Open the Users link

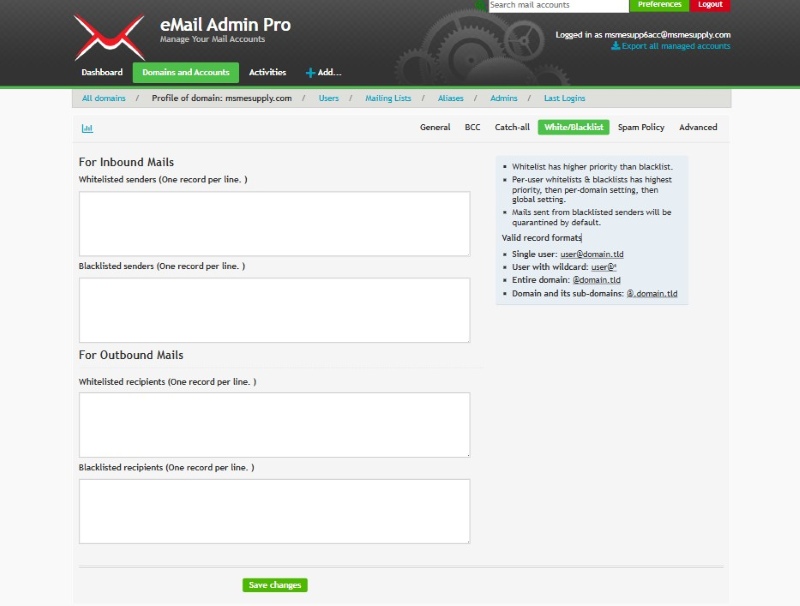[329, 98]
